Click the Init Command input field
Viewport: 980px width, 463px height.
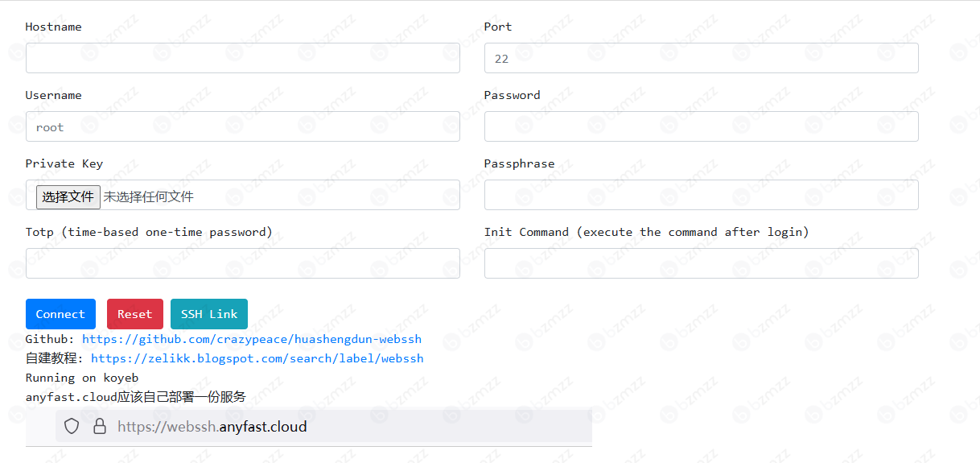pyautogui.click(x=701, y=263)
